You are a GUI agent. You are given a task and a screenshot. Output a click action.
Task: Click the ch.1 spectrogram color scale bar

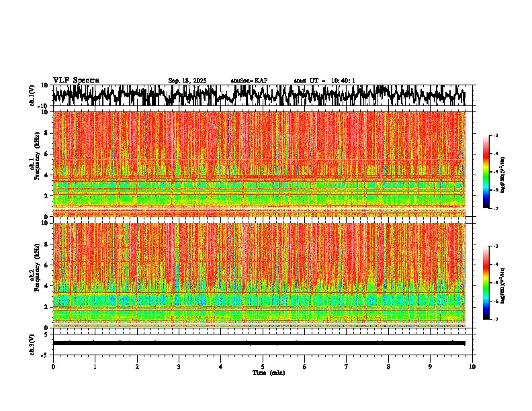pyautogui.click(x=486, y=172)
